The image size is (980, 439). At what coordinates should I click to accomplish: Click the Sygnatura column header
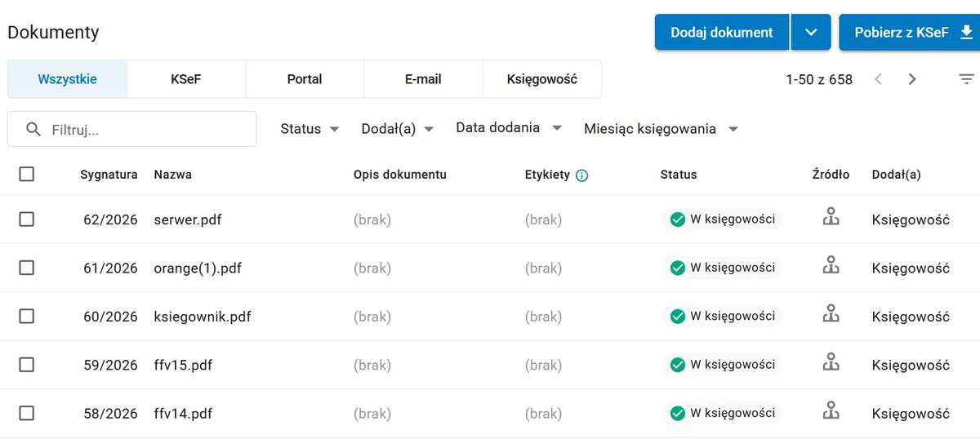click(x=109, y=175)
